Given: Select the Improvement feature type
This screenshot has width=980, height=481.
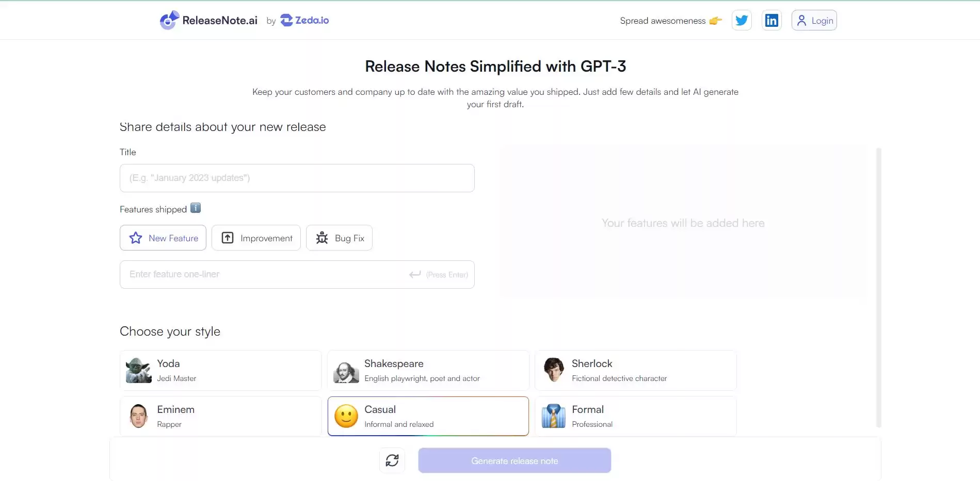Looking at the screenshot, I should click(x=255, y=238).
